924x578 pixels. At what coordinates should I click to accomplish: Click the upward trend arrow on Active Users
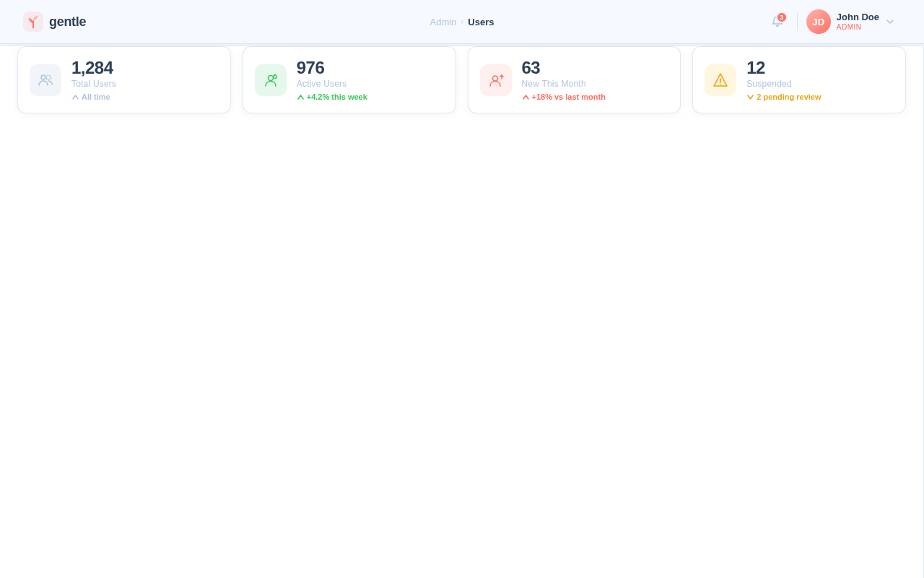[x=300, y=97]
